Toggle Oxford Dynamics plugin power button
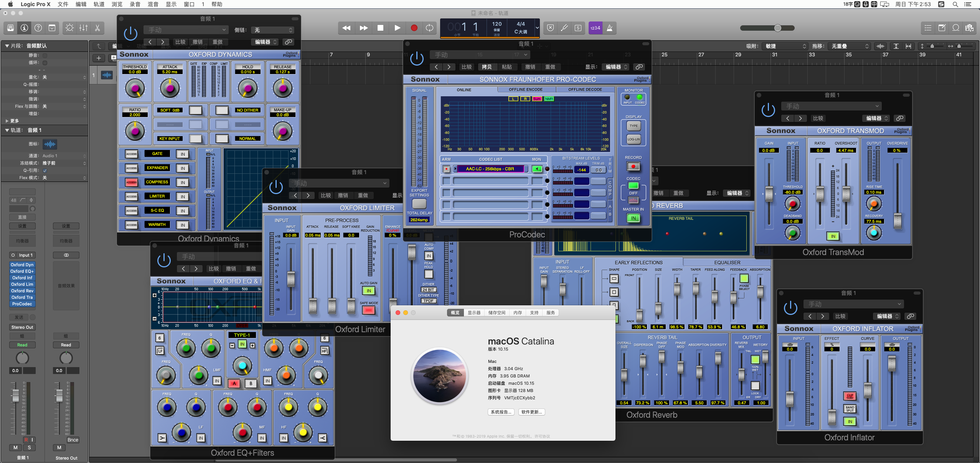The image size is (980, 463). [130, 33]
